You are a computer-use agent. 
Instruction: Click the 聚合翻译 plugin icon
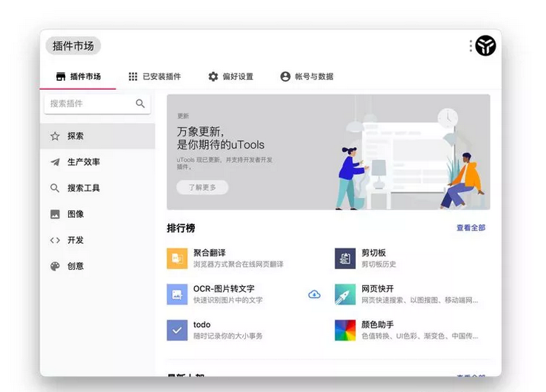pyautogui.click(x=177, y=259)
